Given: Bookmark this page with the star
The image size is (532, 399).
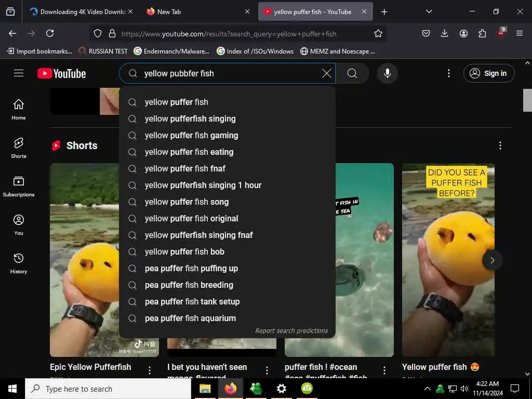Looking at the screenshot, I should (x=378, y=33).
